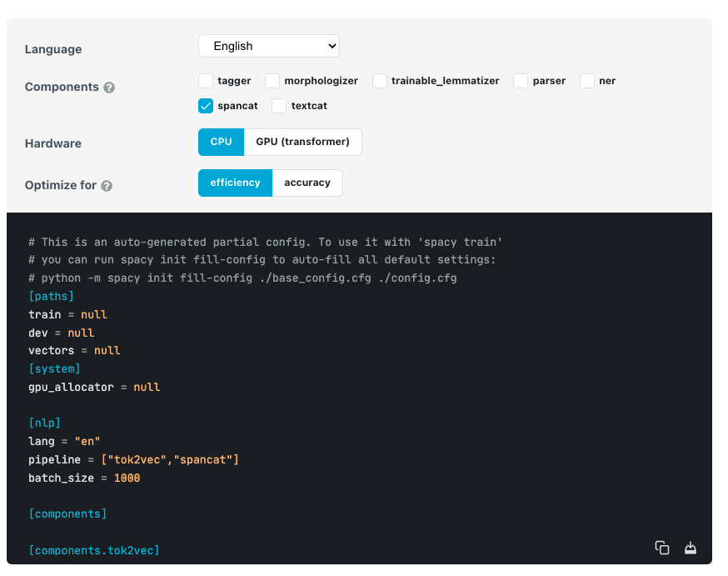Copy the config code to clipboard

tap(662, 548)
